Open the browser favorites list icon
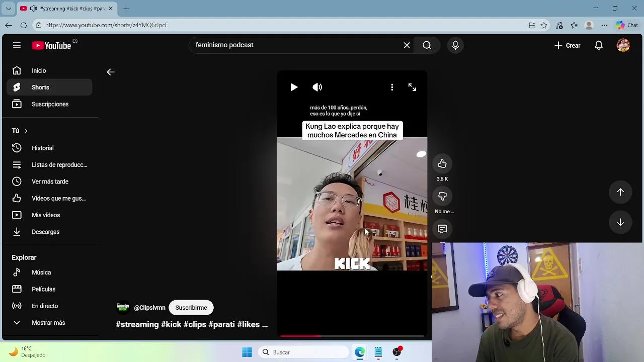Image resolution: width=644 pixels, height=362 pixels. pos(574,25)
